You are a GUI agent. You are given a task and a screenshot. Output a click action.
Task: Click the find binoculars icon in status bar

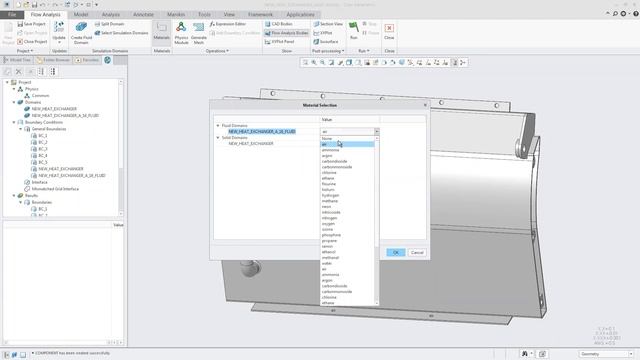click(525, 354)
